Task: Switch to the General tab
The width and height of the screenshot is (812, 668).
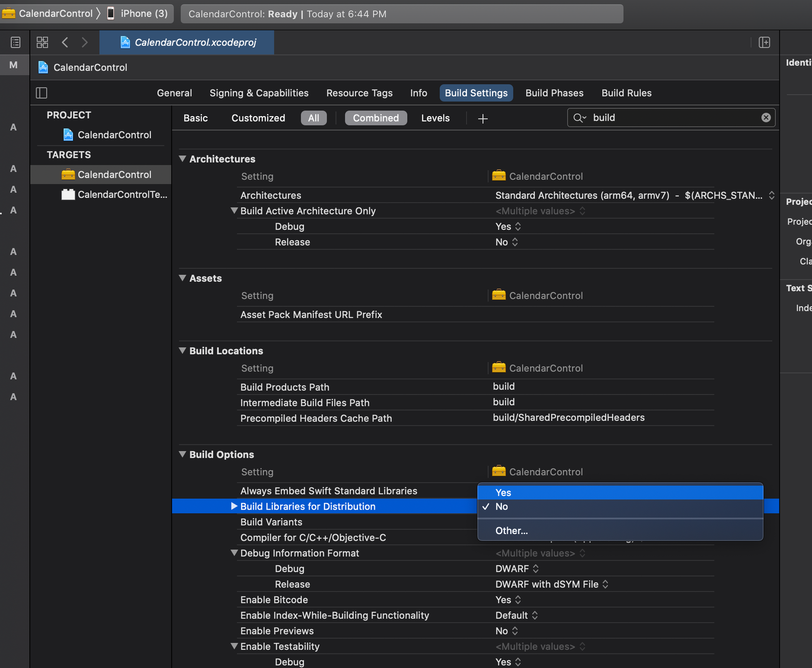Action: click(x=174, y=93)
